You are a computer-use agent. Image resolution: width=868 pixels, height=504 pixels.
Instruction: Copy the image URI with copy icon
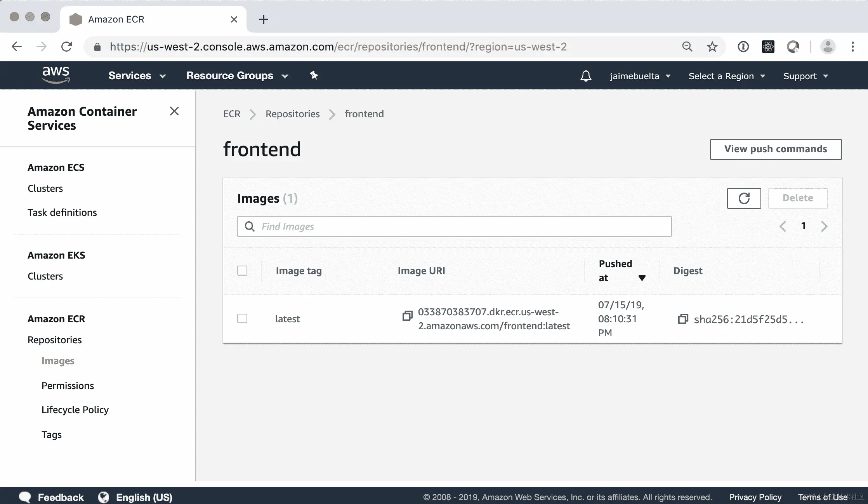[x=407, y=316]
